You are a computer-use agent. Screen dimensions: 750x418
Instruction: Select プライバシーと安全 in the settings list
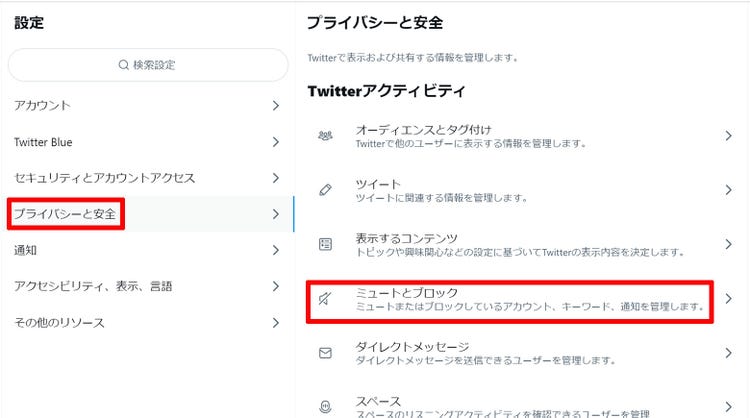[x=147, y=214]
